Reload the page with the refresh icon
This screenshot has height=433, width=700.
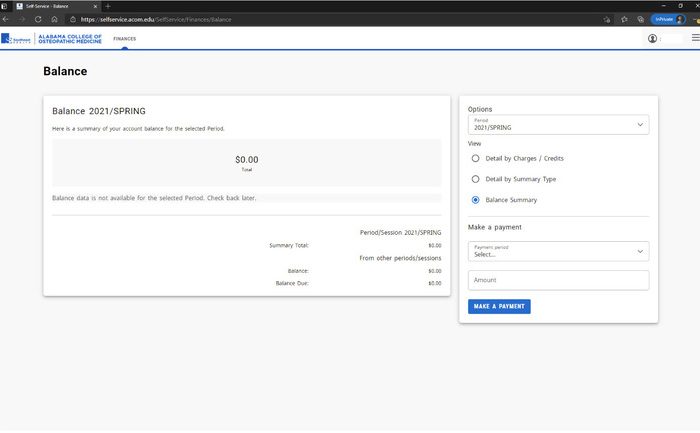point(38,19)
